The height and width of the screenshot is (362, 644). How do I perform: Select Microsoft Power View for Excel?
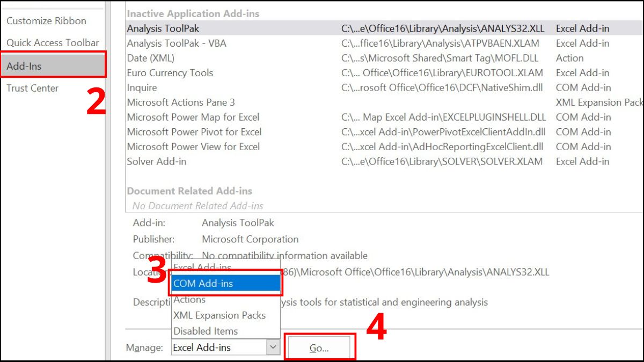coord(192,146)
